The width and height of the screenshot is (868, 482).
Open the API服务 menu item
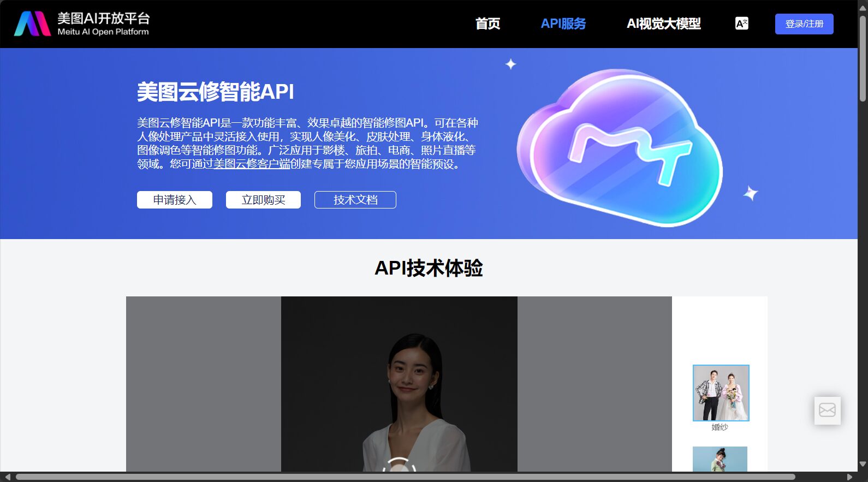[563, 23]
